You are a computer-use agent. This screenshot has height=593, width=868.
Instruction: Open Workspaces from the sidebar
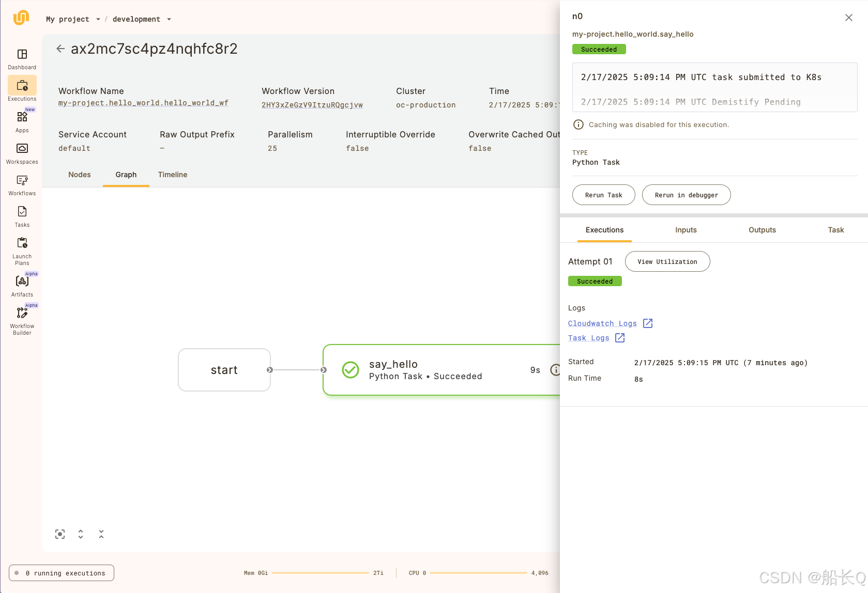pos(22,153)
